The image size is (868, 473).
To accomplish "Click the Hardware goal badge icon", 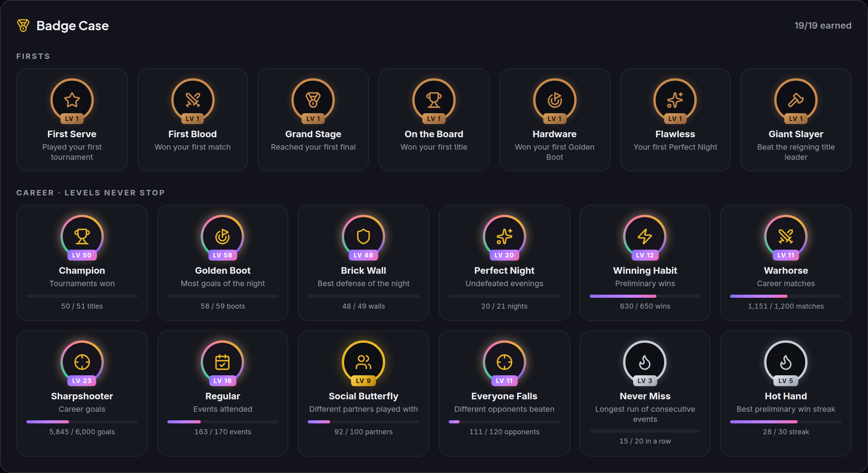I will click(555, 100).
